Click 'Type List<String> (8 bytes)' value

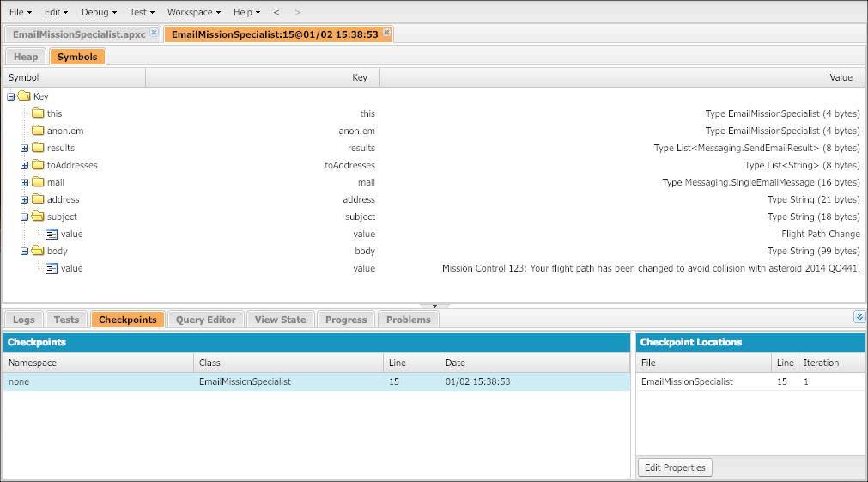(802, 165)
